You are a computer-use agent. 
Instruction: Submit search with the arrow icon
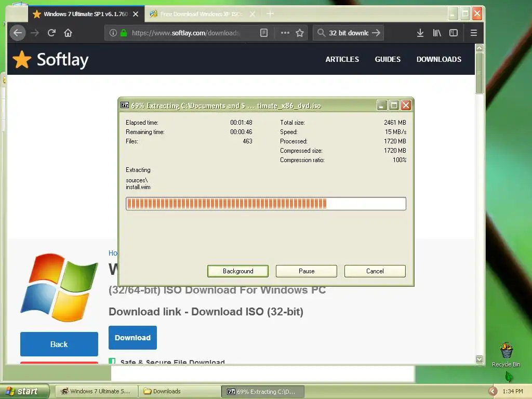point(376,33)
